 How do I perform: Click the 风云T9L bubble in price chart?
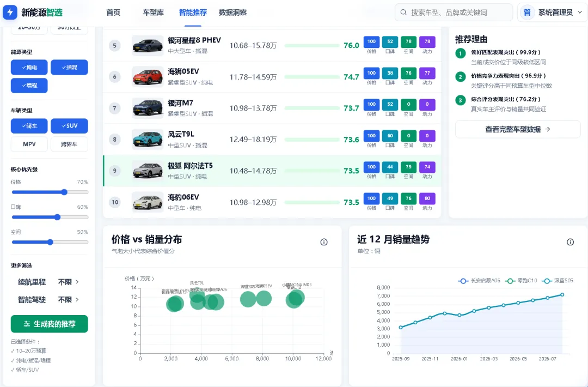coord(197,295)
